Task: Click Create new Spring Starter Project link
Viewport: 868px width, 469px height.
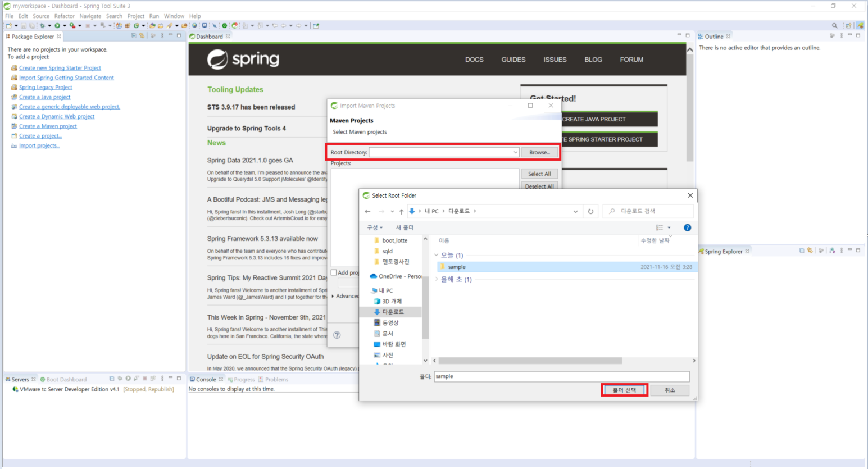Action: click(x=60, y=68)
